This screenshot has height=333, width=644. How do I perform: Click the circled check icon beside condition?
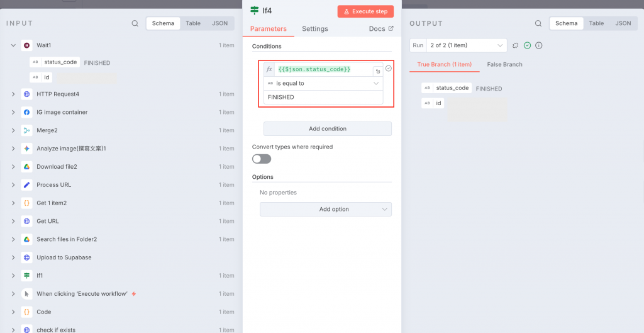tap(389, 68)
